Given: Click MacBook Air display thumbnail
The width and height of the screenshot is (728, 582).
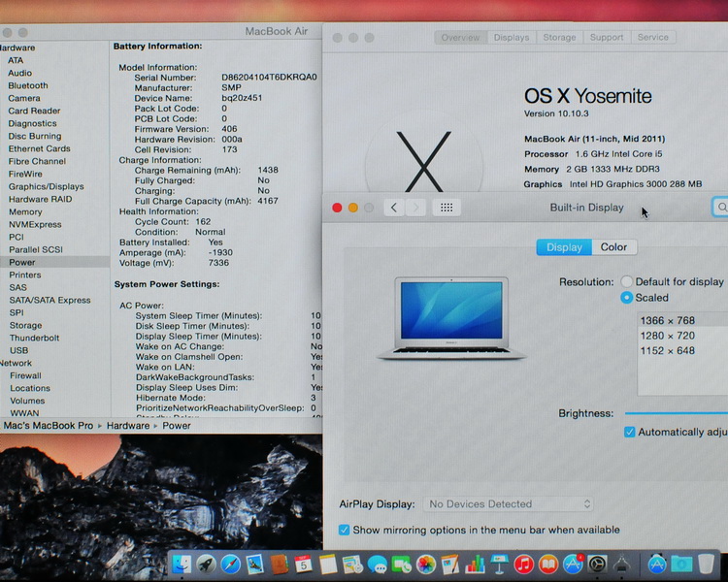Looking at the screenshot, I should pos(451,318).
